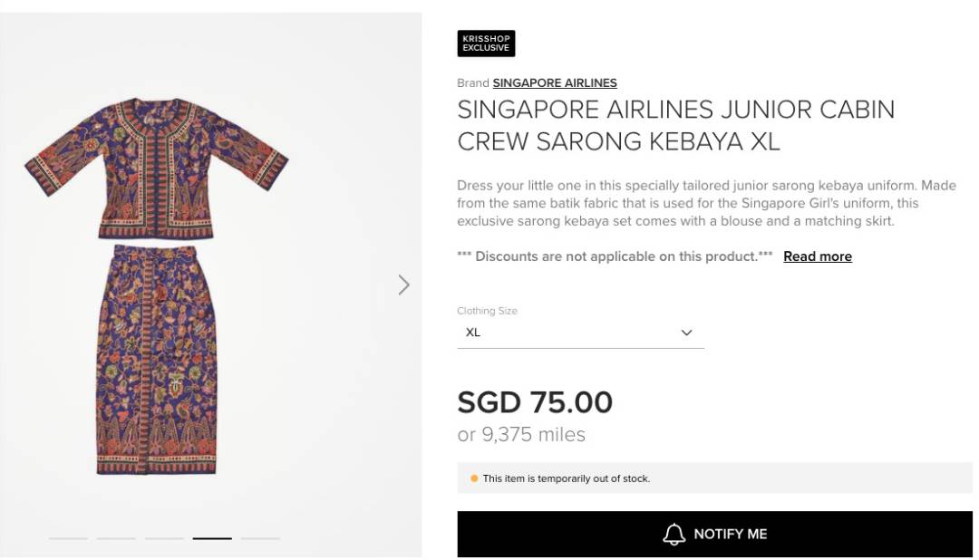Viewport: 979px width, 560px height.
Task: Click the orange out-of-stock status dot
Action: click(x=474, y=478)
